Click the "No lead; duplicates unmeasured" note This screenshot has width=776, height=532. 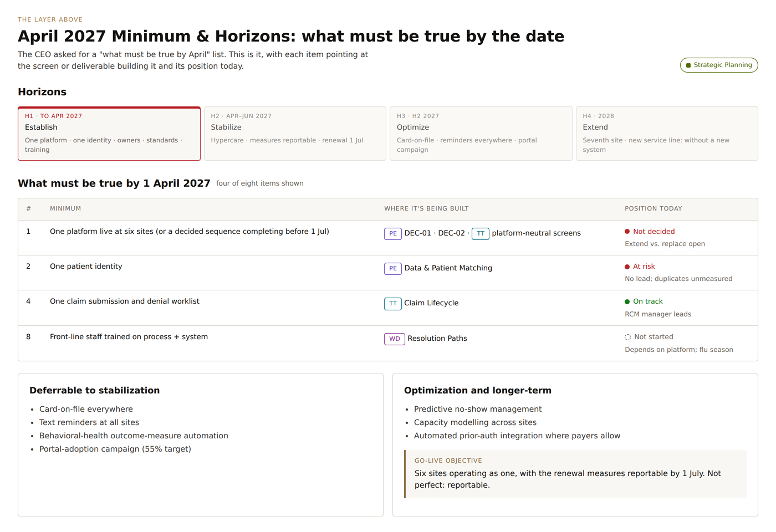[678, 279]
